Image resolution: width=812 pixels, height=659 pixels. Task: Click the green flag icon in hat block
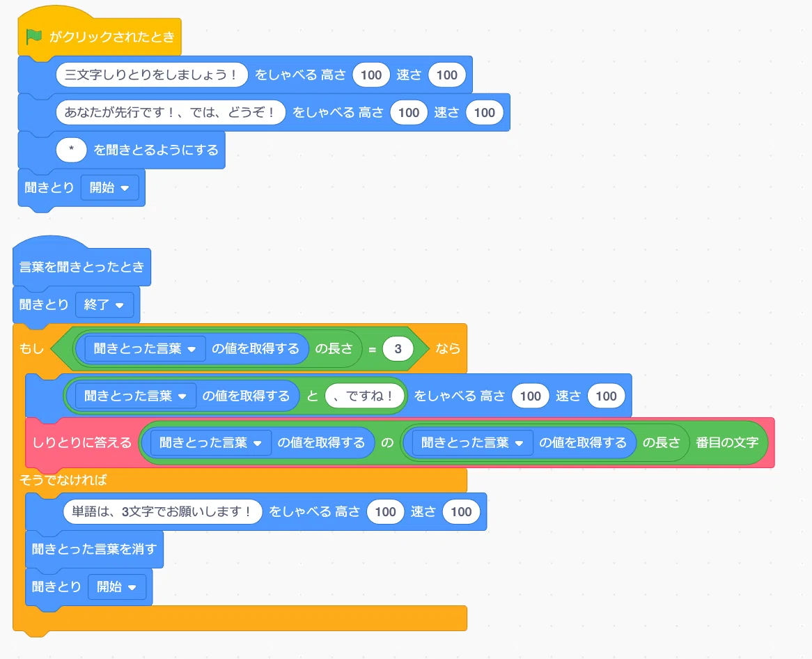[x=34, y=37]
